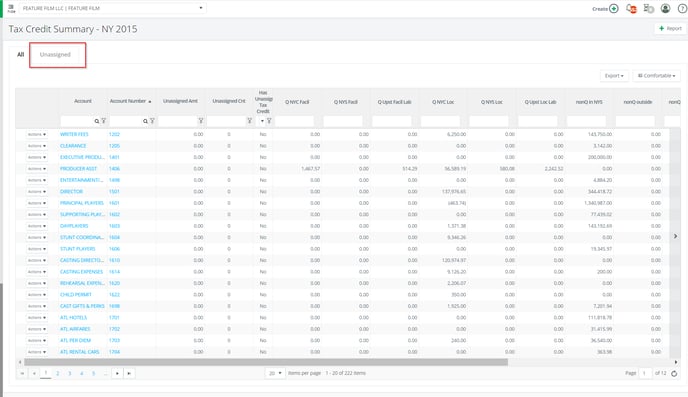
Task: Go to the previous page arrow
Action: (x=34, y=373)
